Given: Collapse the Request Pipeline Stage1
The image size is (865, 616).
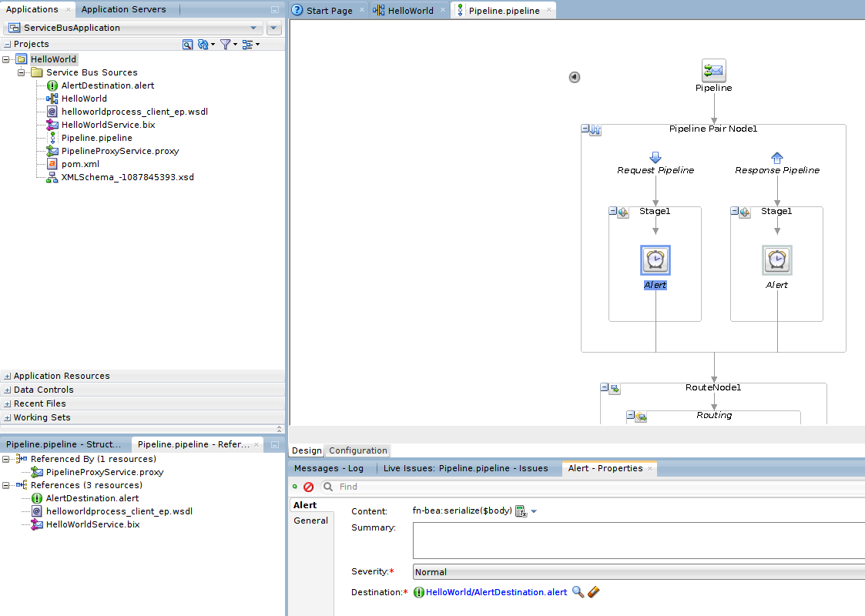Looking at the screenshot, I should pyautogui.click(x=612, y=212).
